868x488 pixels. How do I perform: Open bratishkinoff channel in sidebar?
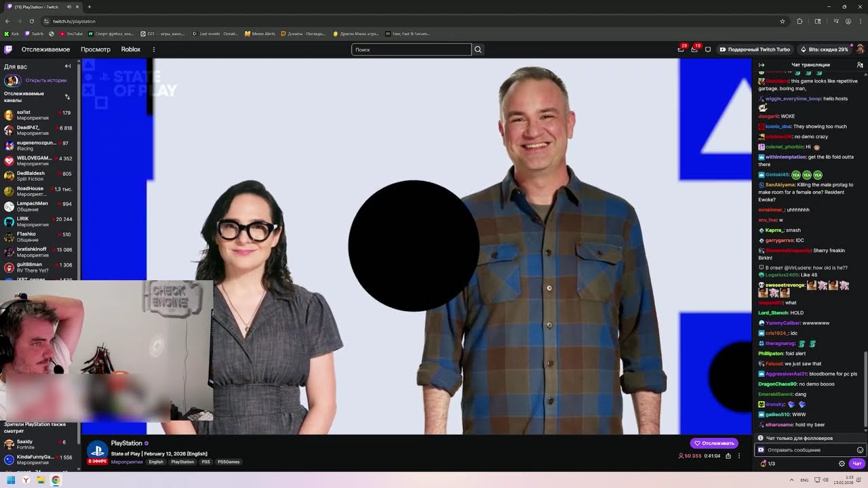coord(38,252)
